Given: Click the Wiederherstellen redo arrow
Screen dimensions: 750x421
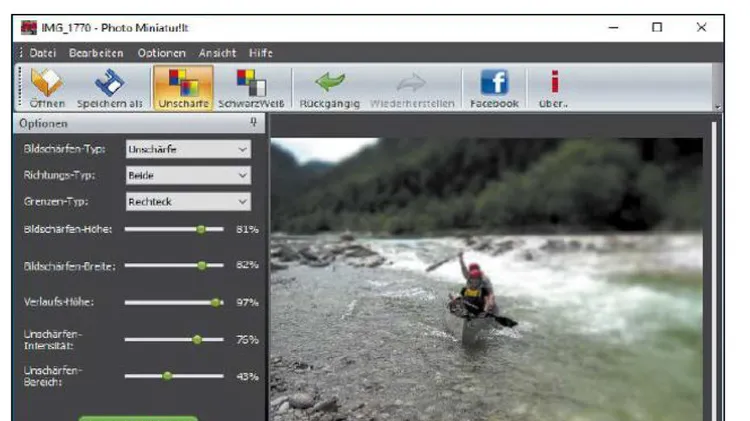Looking at the screenshot, I should click(x=411, y=83).
